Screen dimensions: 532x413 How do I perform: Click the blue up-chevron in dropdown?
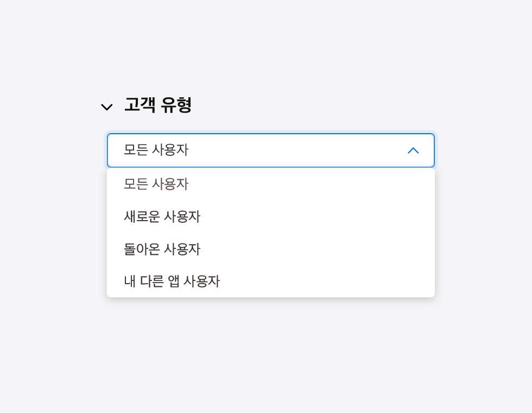tap(413, 151)
